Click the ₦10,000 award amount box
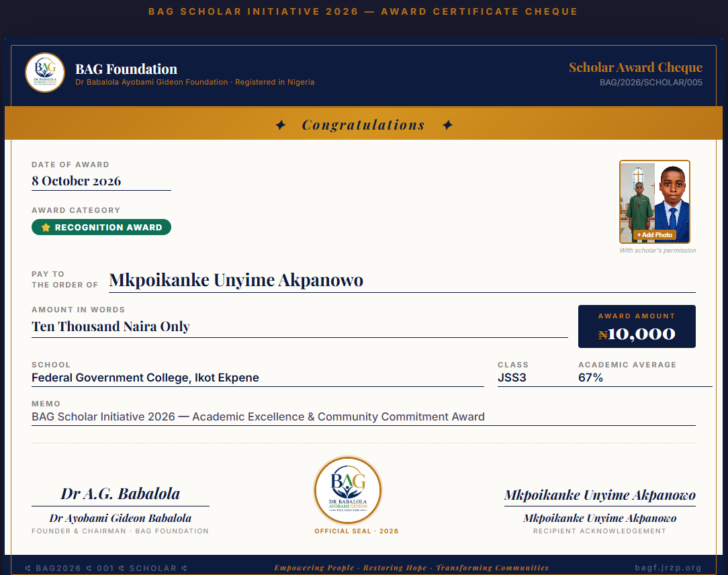728x575 pixels. click(x=637, y=326)
